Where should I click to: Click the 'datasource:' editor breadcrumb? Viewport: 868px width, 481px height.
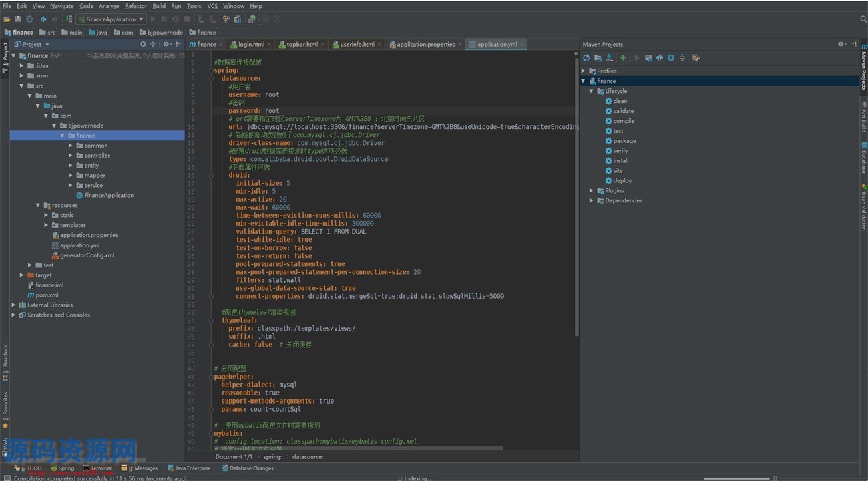(308, 457)
